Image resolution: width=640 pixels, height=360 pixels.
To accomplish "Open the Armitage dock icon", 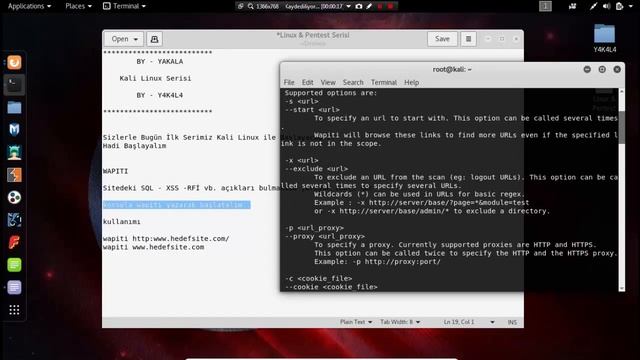I will tap(14, 152).
